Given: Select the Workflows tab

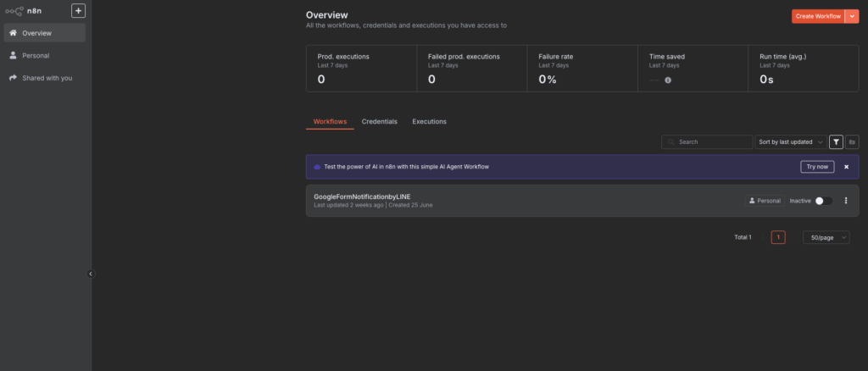Looking at the screenshot, I should coord(330,122).
